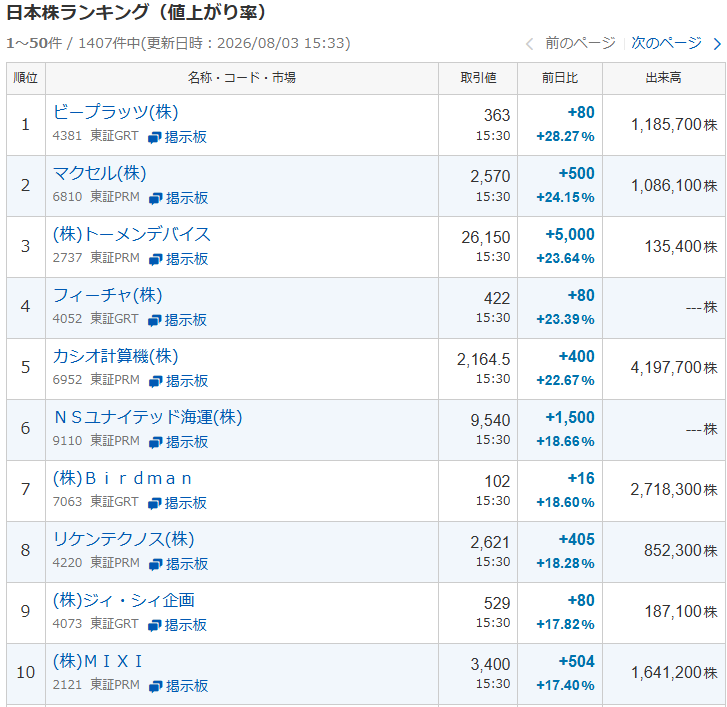
Task: Click stock code 6810 東証PRM
Action: click(x=96, y=197)
